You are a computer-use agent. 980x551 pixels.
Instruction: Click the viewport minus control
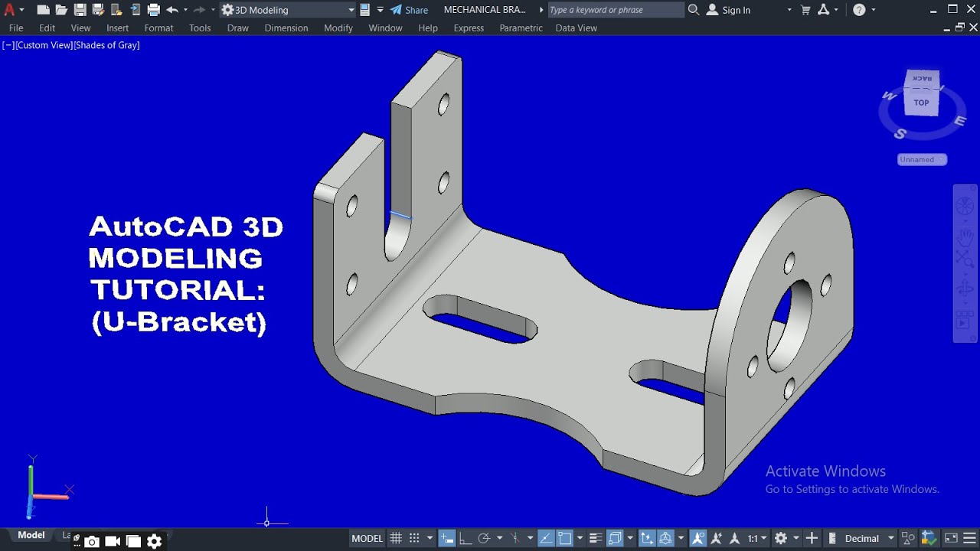[8, 45]
